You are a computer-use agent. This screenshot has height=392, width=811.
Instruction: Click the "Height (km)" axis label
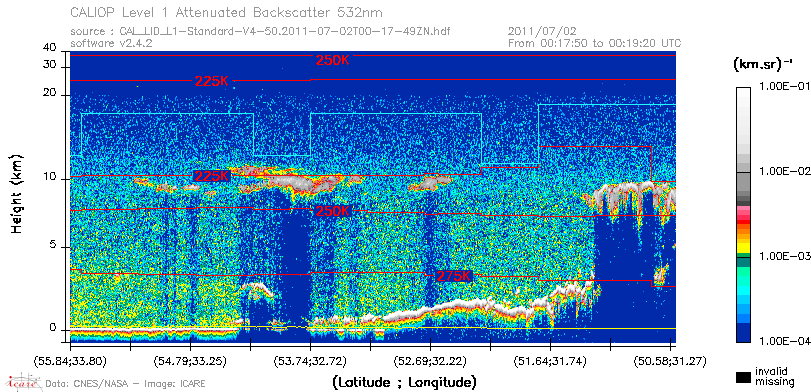(x=17, y=193)
